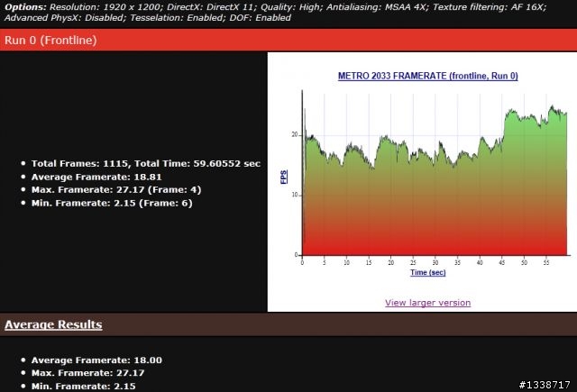Viewport: 577px width, 392px height.
Task: Select the 'Run 0 (Frontline)' header bar
Action: point(288,40)
